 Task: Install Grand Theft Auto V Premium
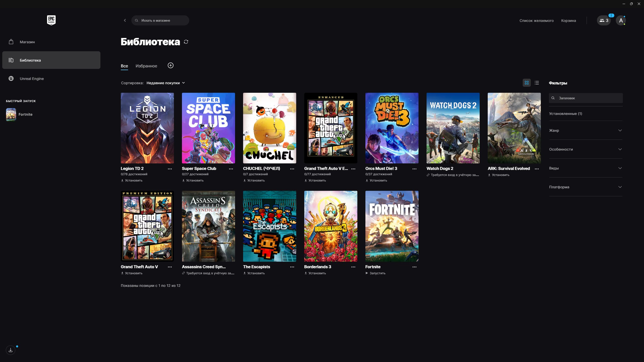tap(132, 273)
